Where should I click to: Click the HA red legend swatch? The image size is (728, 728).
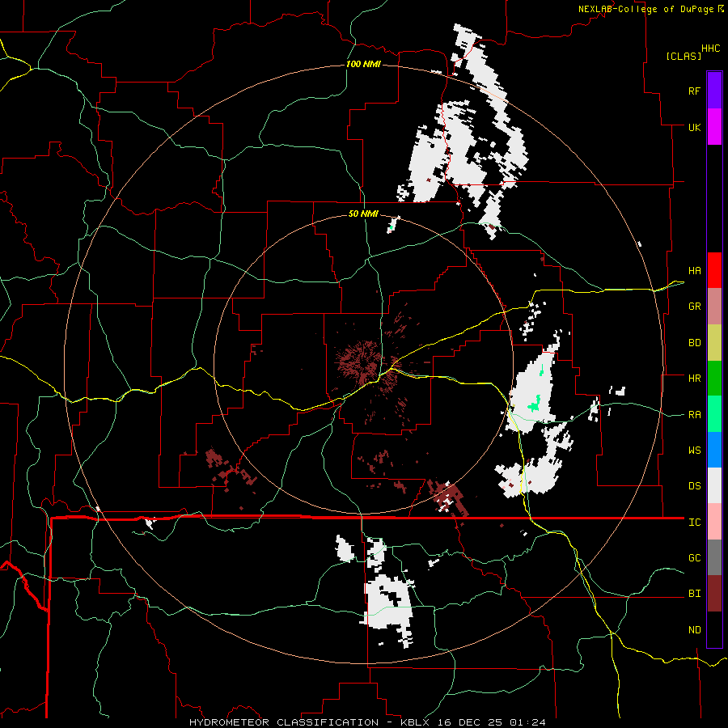tap(714, 270)
